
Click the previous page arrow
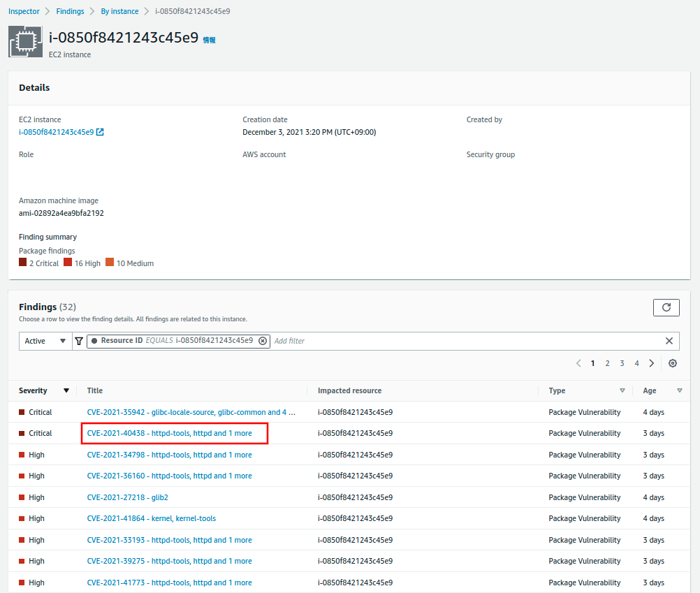tap(578, 363)
